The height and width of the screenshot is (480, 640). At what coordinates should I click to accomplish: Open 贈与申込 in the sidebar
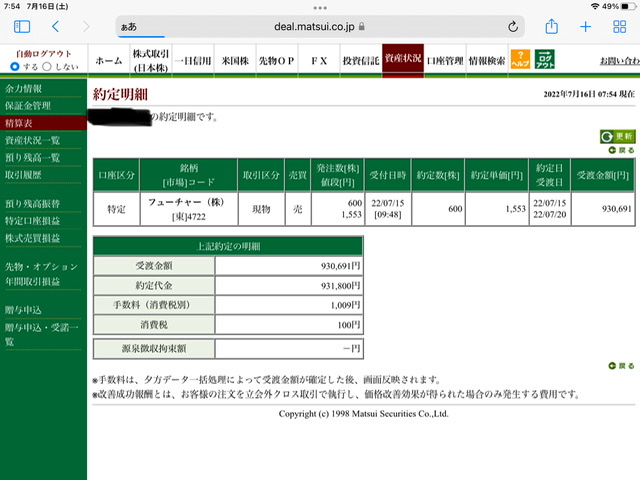23,310
